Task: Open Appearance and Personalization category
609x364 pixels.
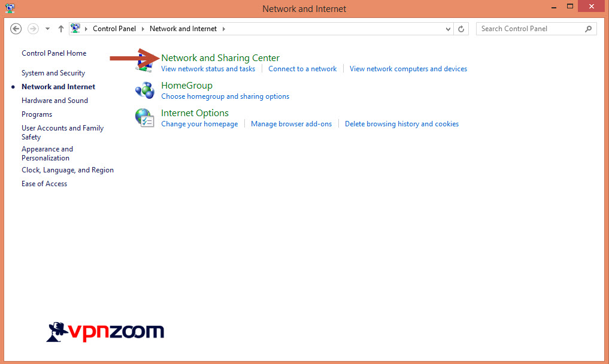Action: tap(47, 153)
